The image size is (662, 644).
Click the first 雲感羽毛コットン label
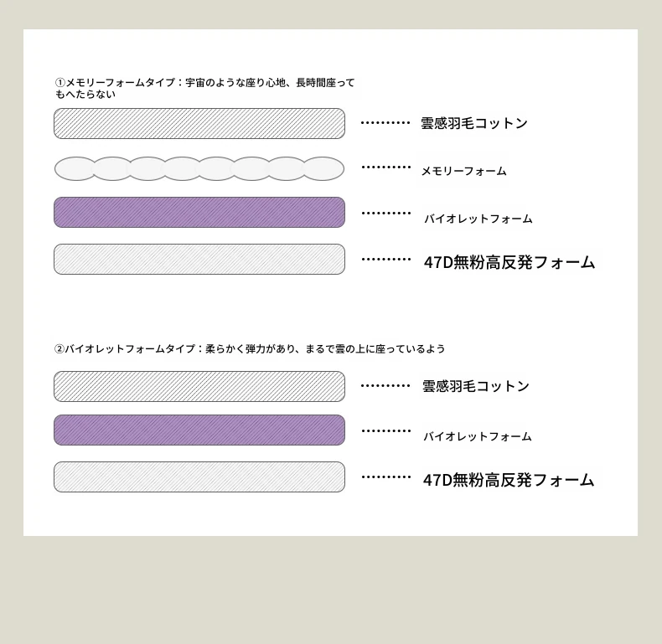(474, 123)
